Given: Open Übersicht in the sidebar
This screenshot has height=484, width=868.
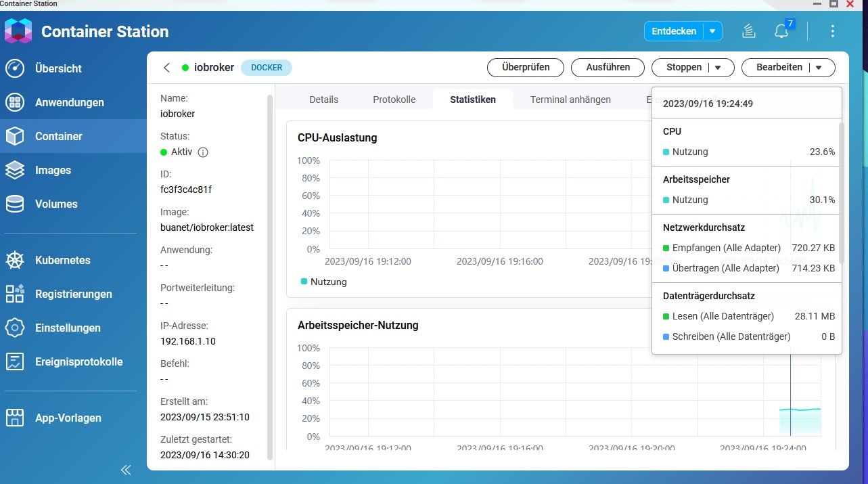Looking at the screenshot, I should [x=73, y=68].
